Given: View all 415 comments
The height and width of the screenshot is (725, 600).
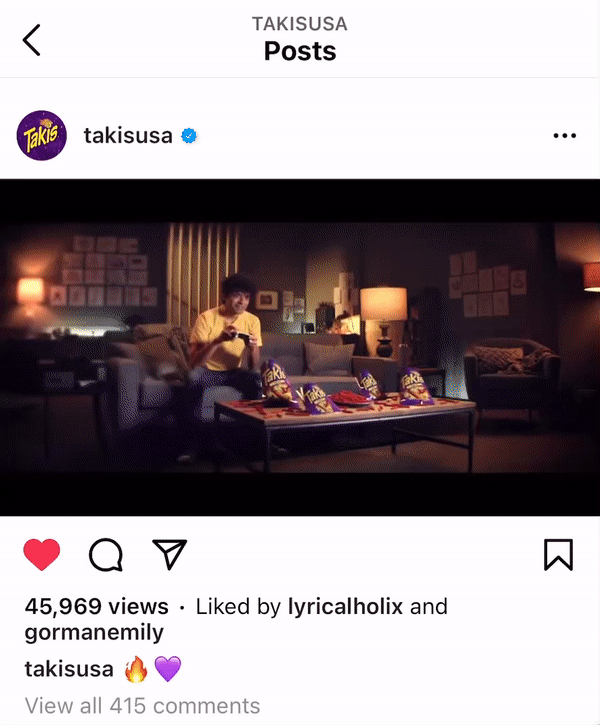Looking at the screenshot, I should [142, 706].
